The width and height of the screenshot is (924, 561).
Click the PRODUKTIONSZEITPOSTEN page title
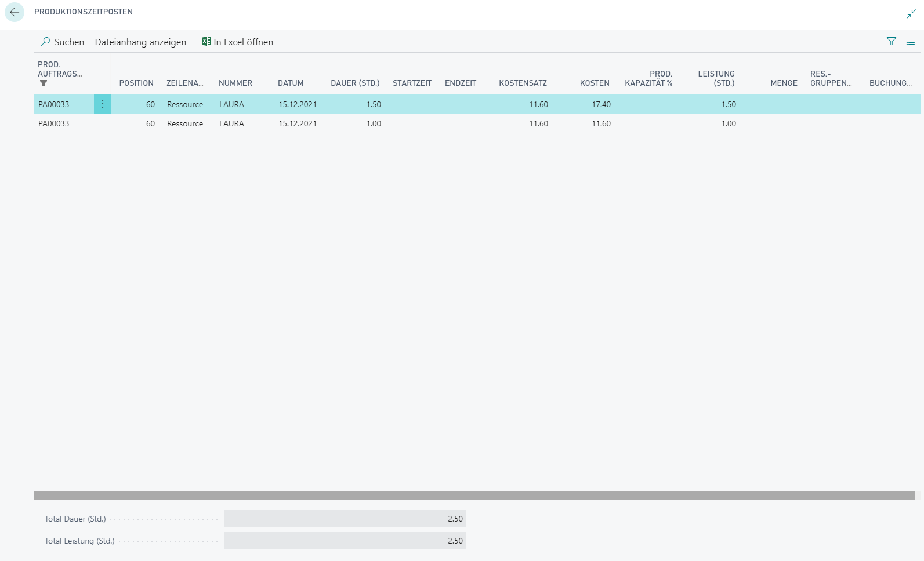[x=84, y=12]
